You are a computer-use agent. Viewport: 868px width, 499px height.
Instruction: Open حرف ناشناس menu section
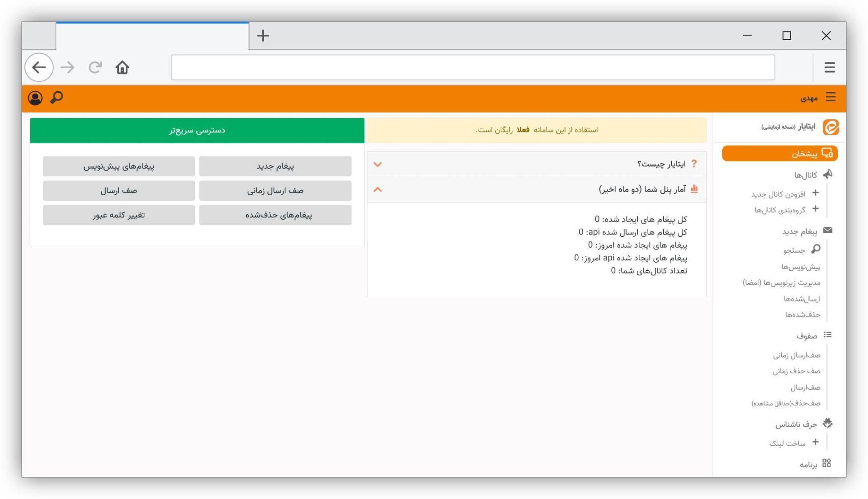796,424
